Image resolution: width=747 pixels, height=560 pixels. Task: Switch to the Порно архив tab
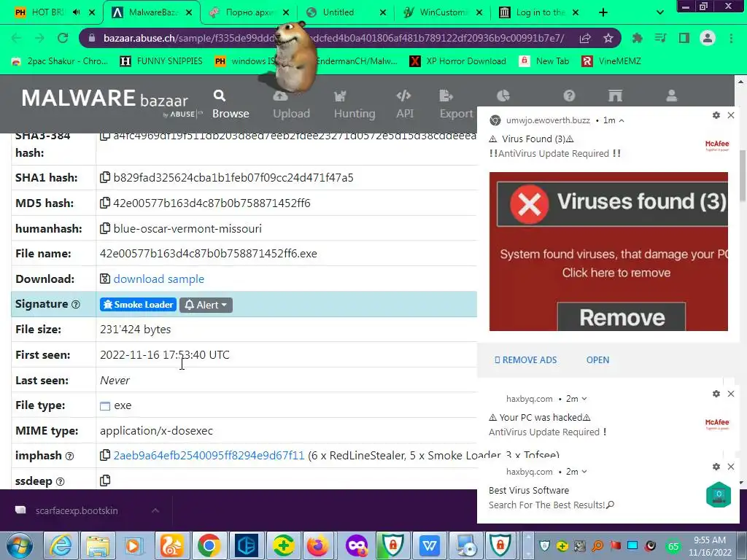pyautogui.click(x=249, y=12)
